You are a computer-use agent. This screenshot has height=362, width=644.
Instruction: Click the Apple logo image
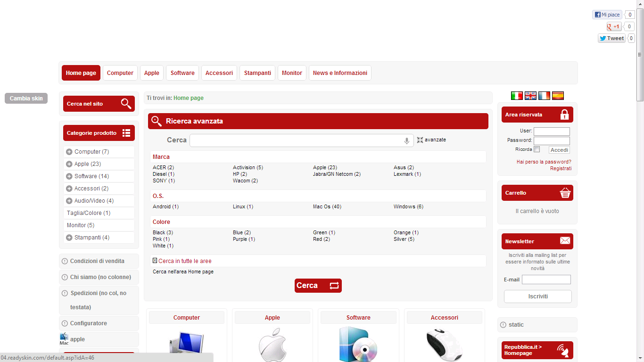[x=272, y=345]
